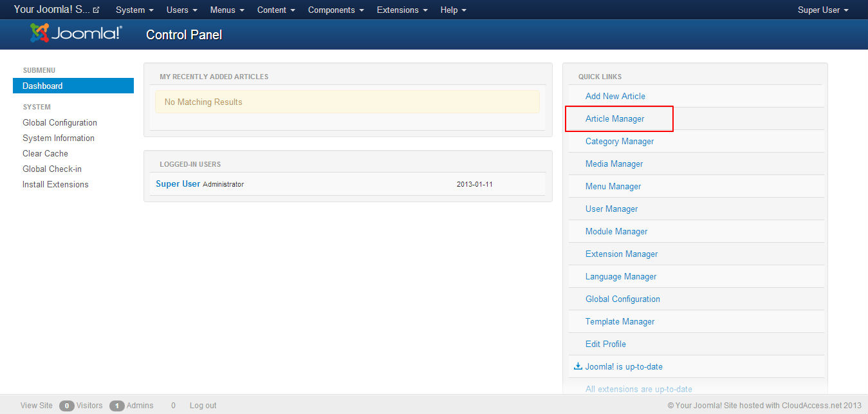Go to Language Manager quick link
Viewport: 868px width, 414px height.
(x=621, y=276)
